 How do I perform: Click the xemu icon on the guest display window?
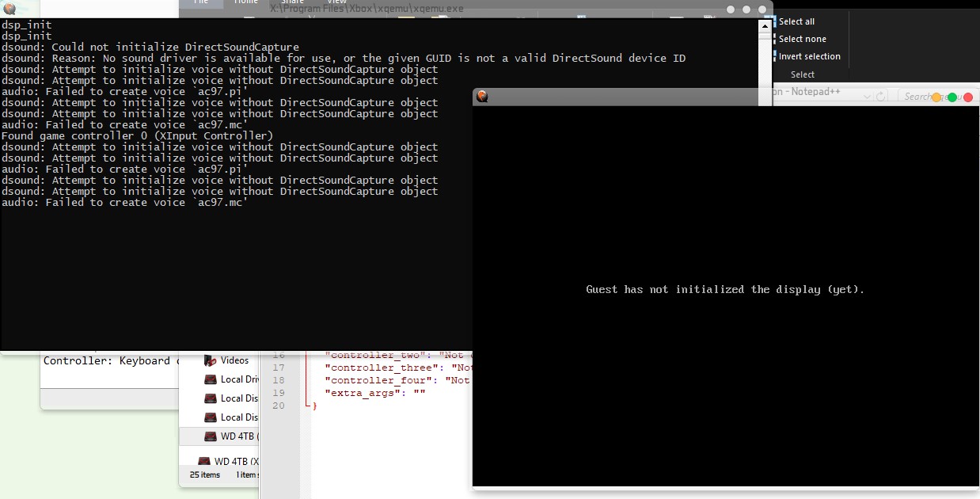[482, 96]
